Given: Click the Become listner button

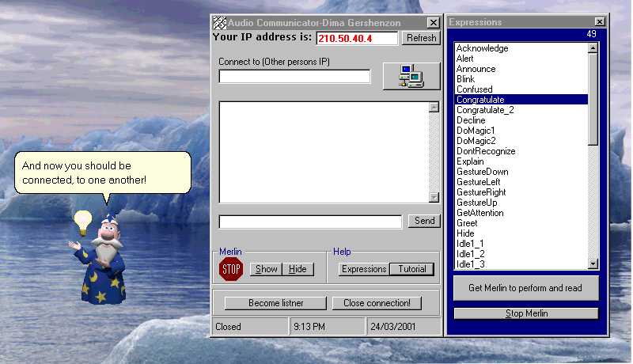Looking at the screenshot, I should 275,303.
